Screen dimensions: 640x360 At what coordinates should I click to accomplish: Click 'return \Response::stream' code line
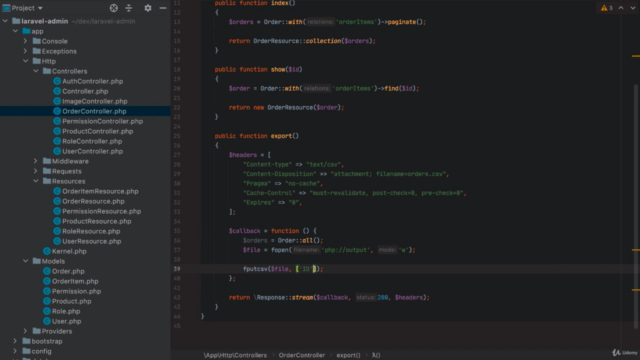coord(329,298)
